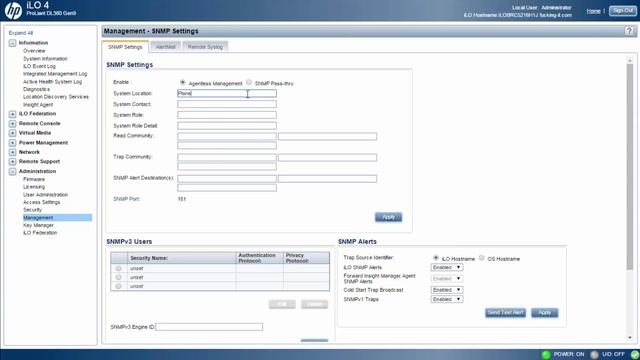Expand the Virtual Media tree section
The width and height of the screenshot is (640, 360).
tap(13, 133)
